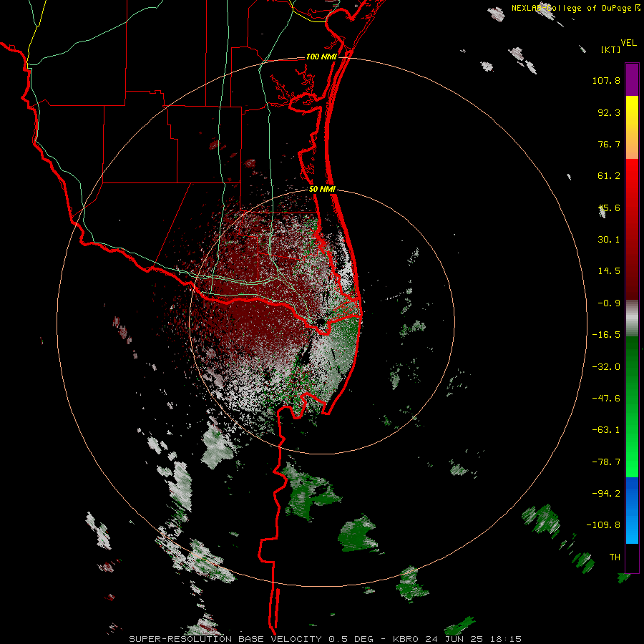Viewport: 644px width, 644px height.
Task: Click the 45.6 legend value
Action: pyautogui.click(x=609, y=208)
